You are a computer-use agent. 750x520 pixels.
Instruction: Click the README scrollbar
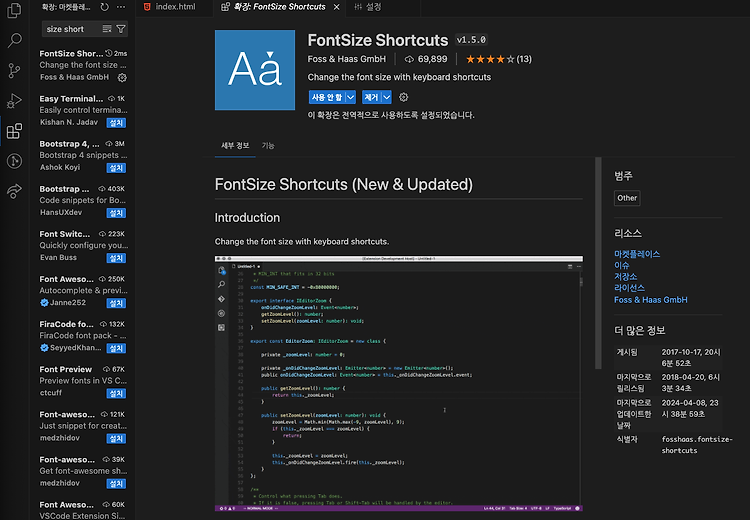pos(598,263)
